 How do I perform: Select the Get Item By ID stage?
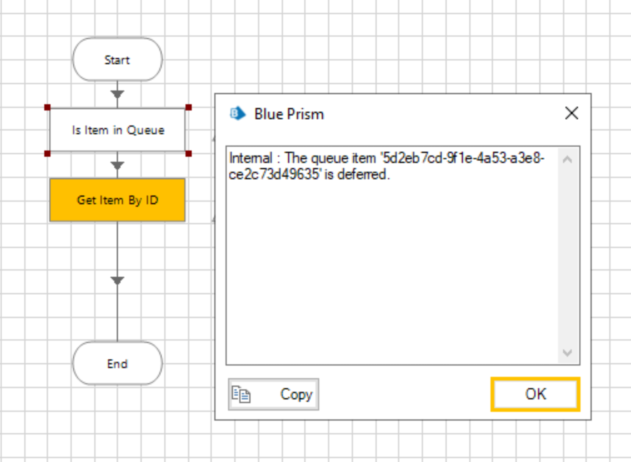[118, 200]
